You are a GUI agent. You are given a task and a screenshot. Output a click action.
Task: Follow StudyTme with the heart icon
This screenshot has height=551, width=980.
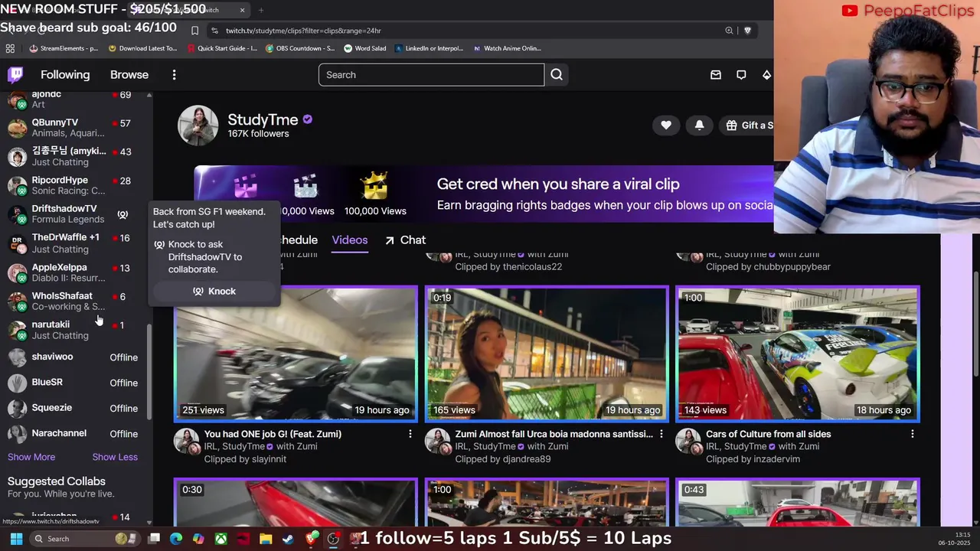(666, 125)
